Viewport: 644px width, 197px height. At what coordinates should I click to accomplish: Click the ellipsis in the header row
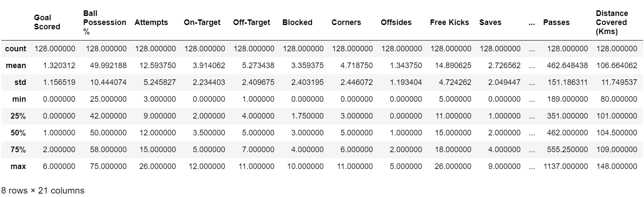[532, 22]
